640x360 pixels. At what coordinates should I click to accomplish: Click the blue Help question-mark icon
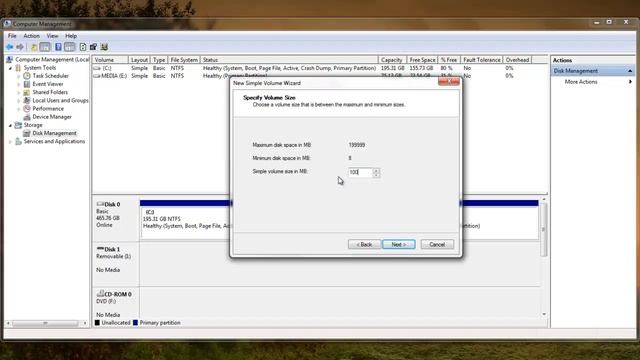(x=58, y=47)
